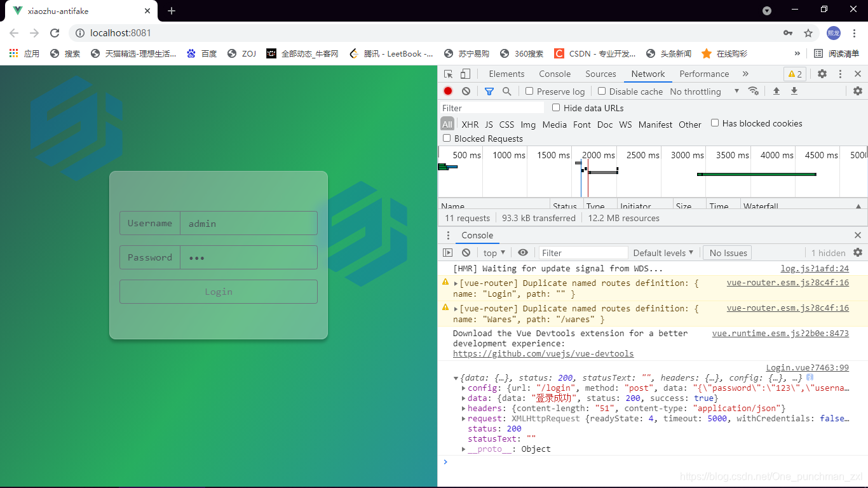
Task: Open Console settings gear
Action: click(x=858, y=252)
